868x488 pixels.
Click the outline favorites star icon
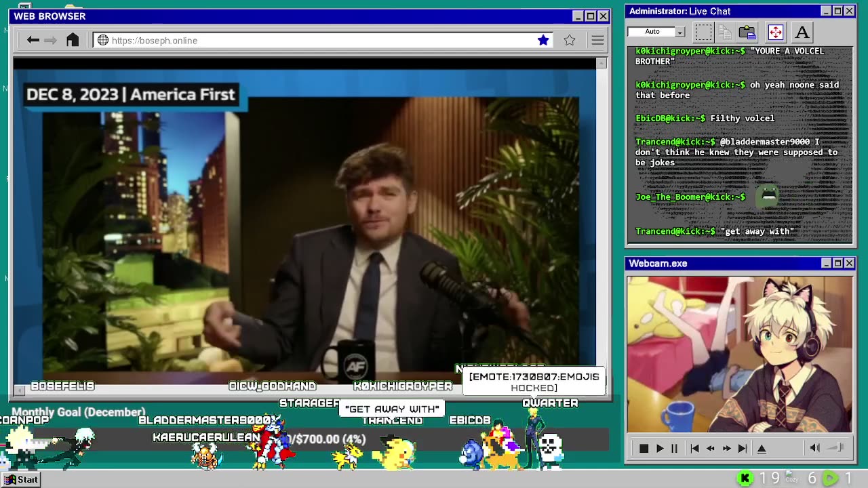pyautogui.click(x=570, y=41)
